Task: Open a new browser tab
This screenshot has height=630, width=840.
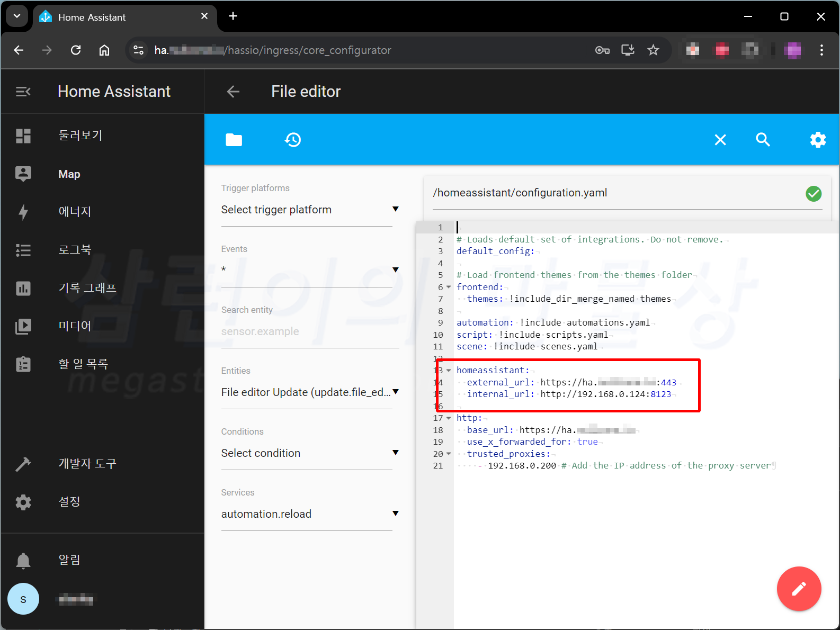Action: (x=233, y=16)
